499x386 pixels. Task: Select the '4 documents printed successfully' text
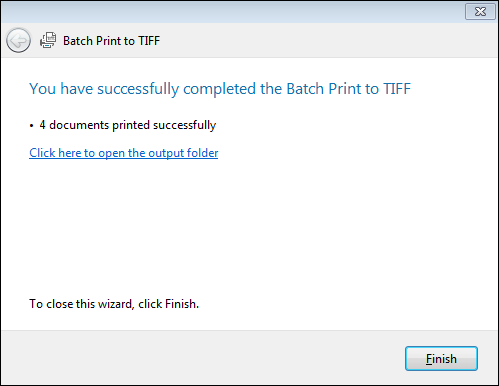tap(128, 125)
